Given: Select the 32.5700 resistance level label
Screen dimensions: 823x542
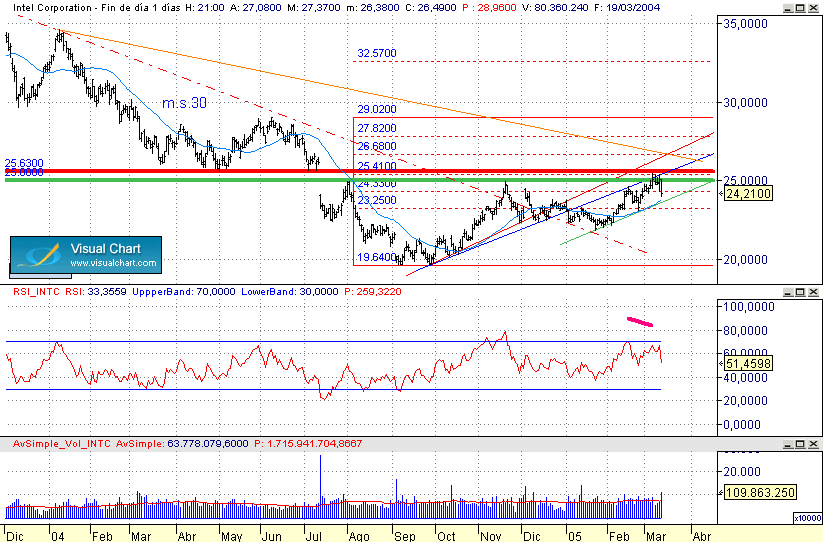Looking at the screenshot, I should [377, 53].
